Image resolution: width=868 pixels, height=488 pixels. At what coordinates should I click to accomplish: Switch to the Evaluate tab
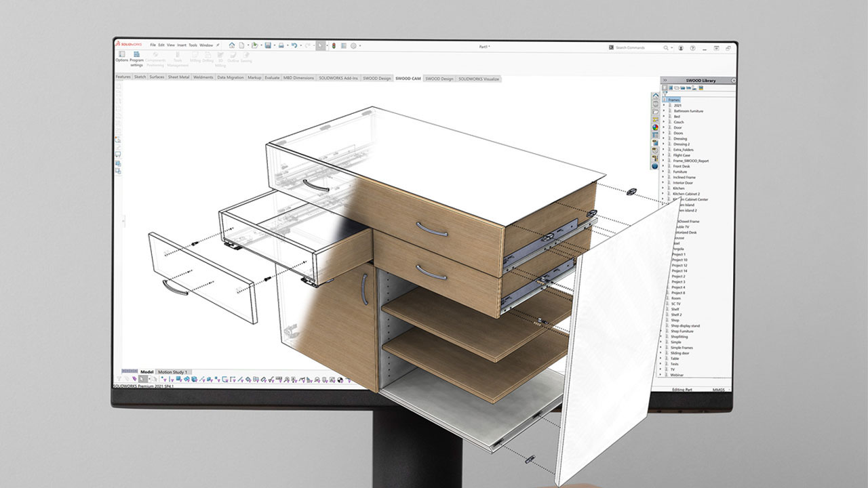pyautogui.click(x=272, y=77)
